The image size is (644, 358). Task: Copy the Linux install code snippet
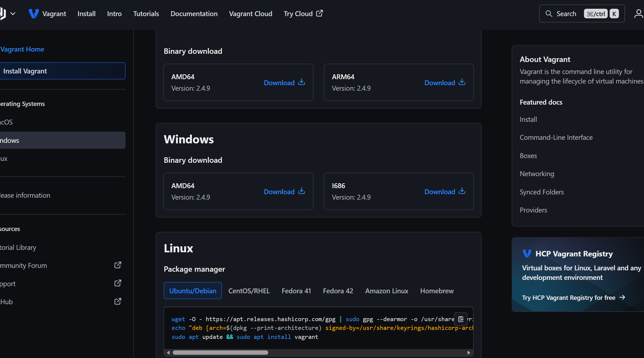(461, 319)
